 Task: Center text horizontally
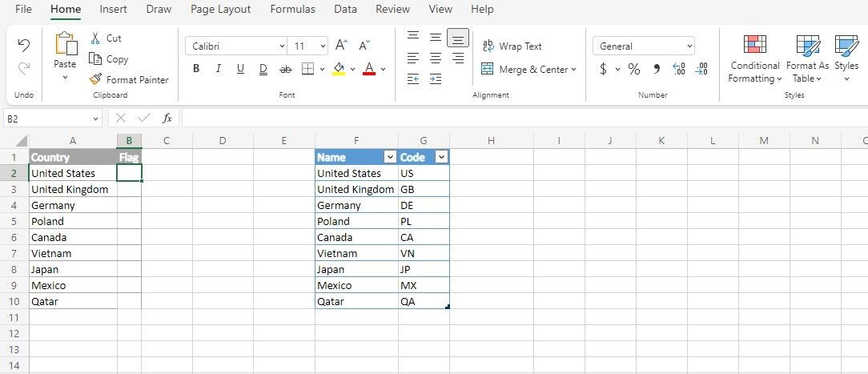[x=436, y=58]
